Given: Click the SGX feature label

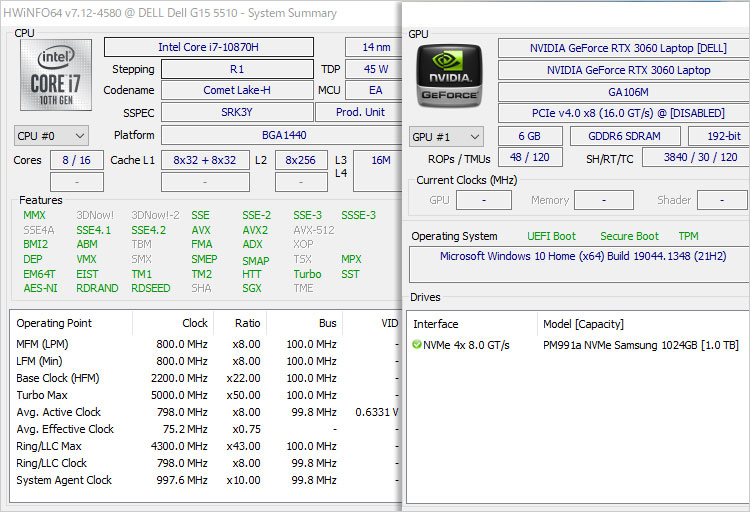Looking at the screenshot, I should pyautogui.click(x=252, y=289).
